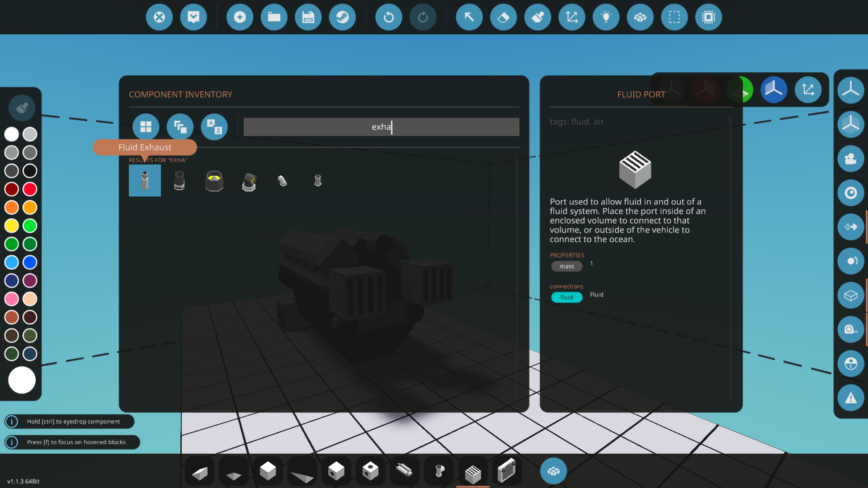
Task: Toggle the blue mirror axis button
Action: coord(774,90)
